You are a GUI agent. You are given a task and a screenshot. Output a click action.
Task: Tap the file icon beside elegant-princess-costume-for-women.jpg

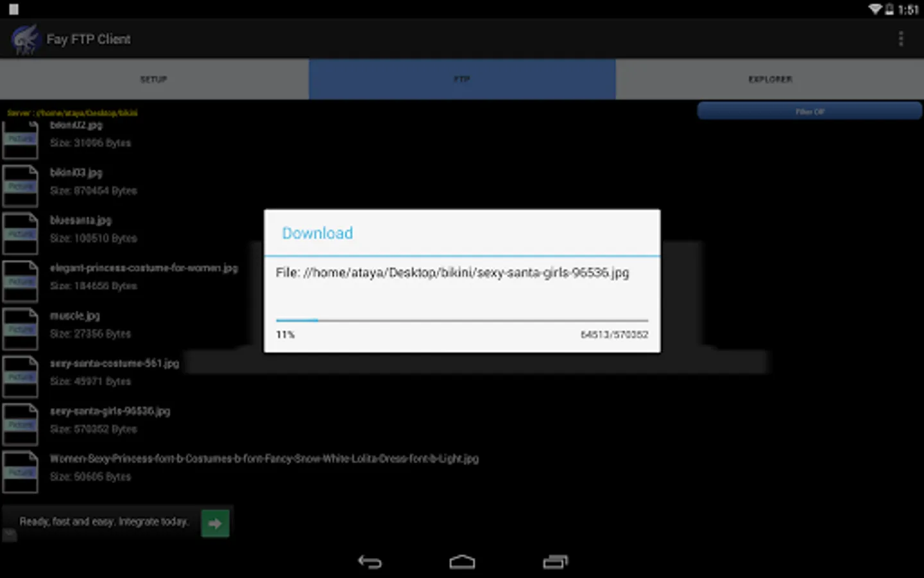click(21, 281)
